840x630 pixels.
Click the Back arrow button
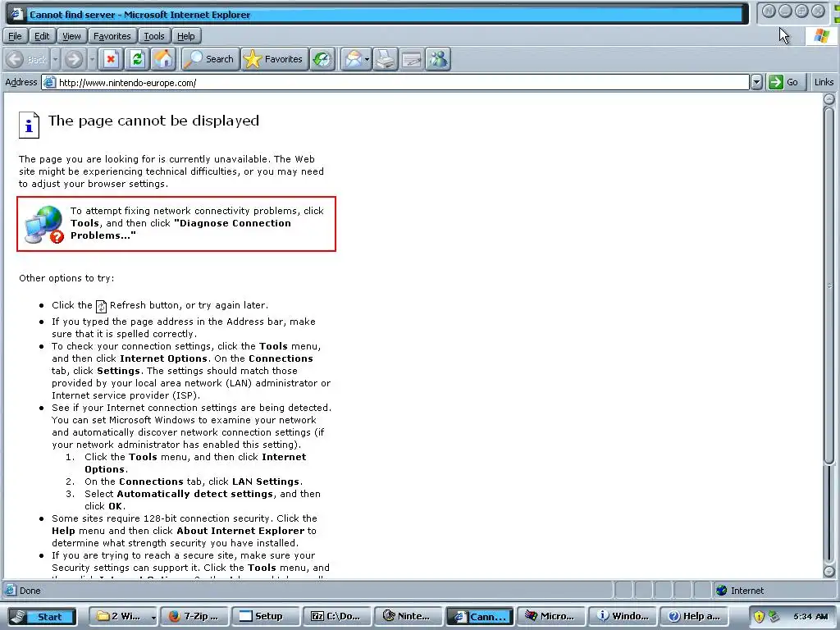click(x=27, y=59)
